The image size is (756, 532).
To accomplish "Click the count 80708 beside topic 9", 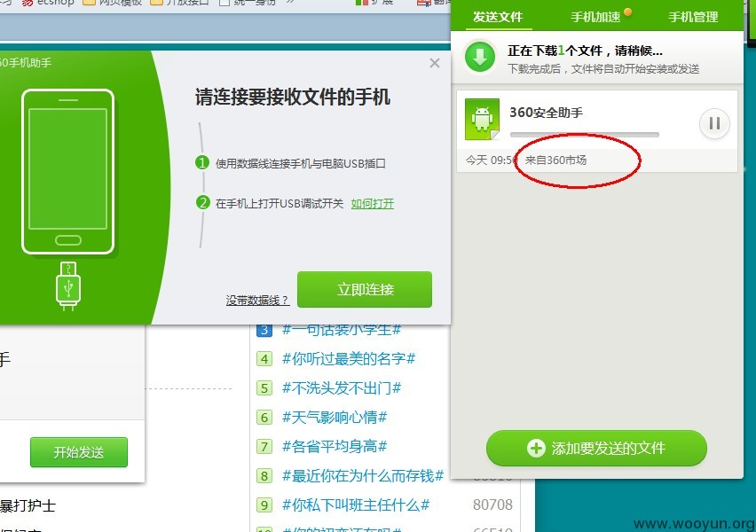I will pos(492,505).
